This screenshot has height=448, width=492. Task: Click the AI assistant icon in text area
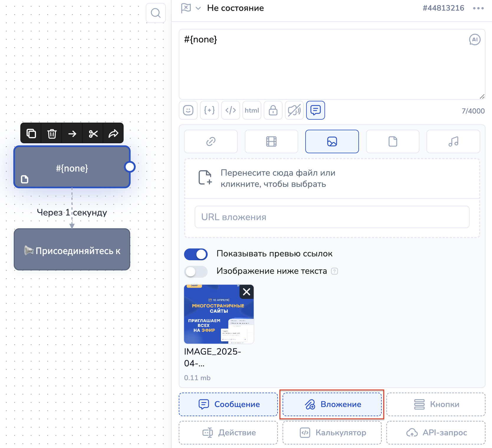tap(475, 39)
